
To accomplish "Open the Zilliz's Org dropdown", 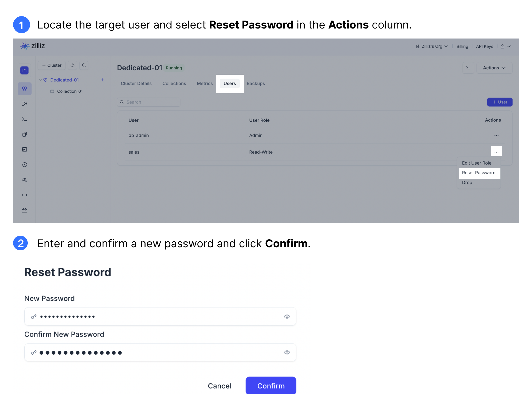I will [432, 46].
